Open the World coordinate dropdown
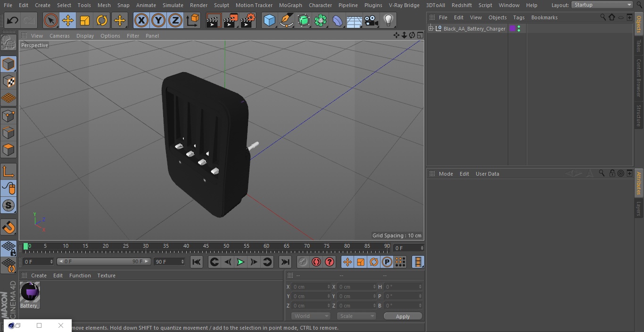The image size is (644, 332). pos(311,316)
